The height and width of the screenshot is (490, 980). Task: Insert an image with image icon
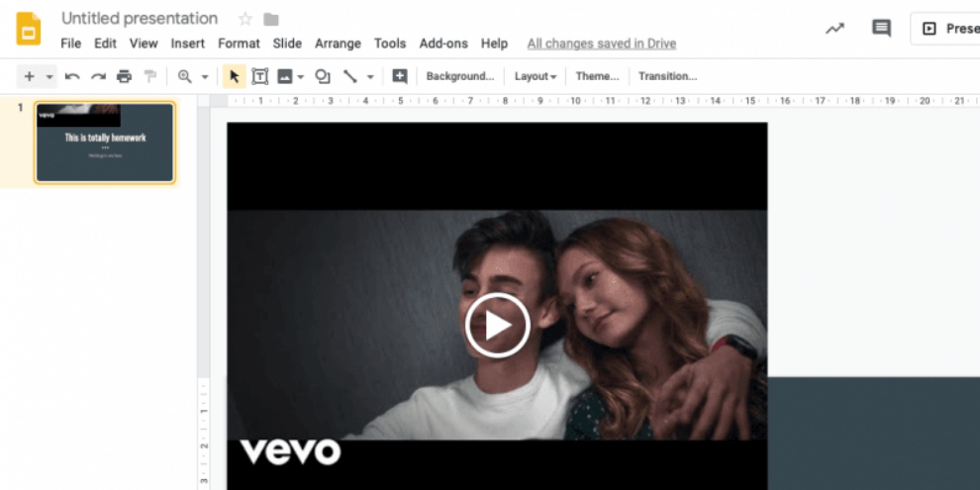[285, 76]
